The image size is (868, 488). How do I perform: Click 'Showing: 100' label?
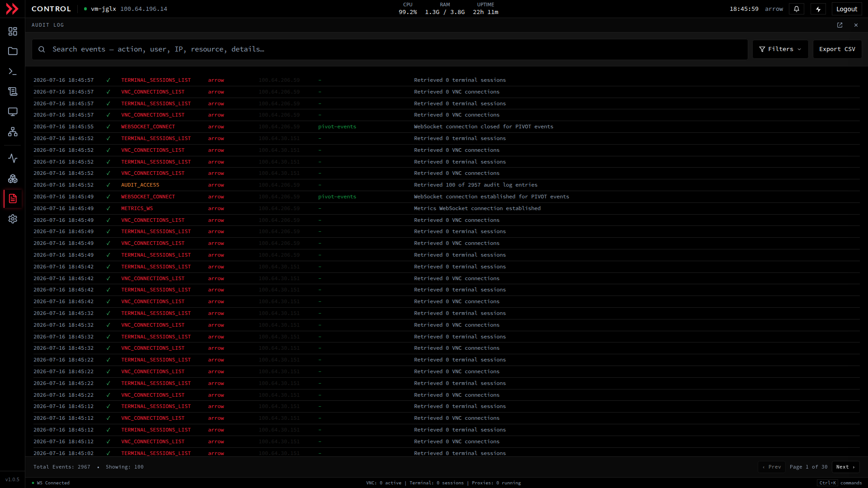point(125,467)
